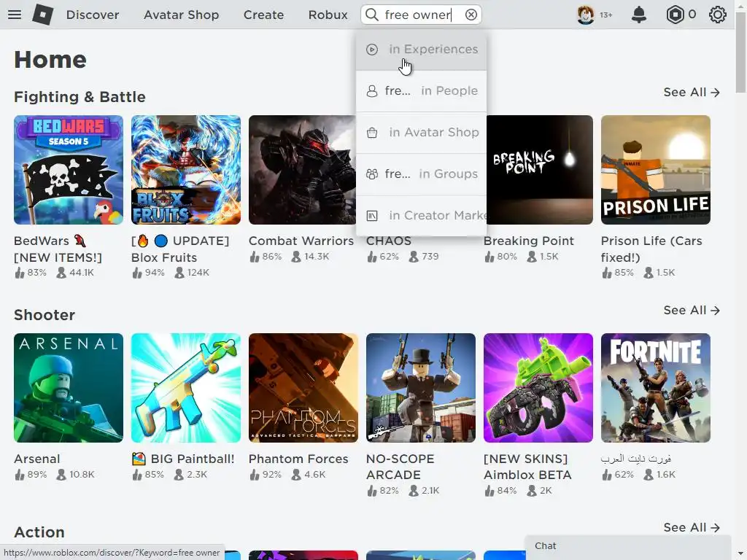Click the BIG Paintball! title

tap(183, 459)
